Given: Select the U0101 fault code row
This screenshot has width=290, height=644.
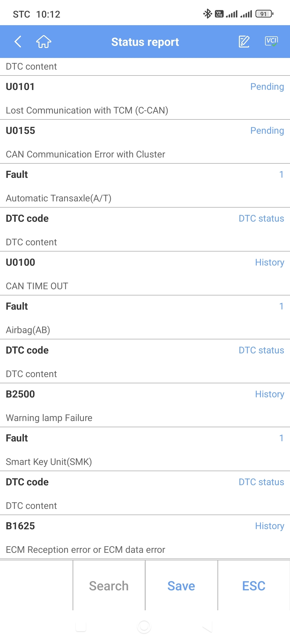Looking at the screenshot, I should [20, 87].
